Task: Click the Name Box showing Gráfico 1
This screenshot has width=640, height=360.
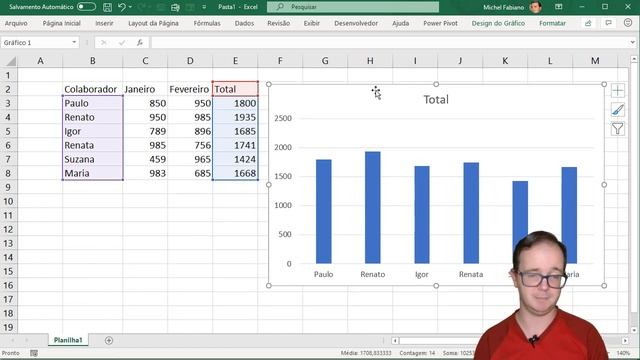Action: (36, 42)
